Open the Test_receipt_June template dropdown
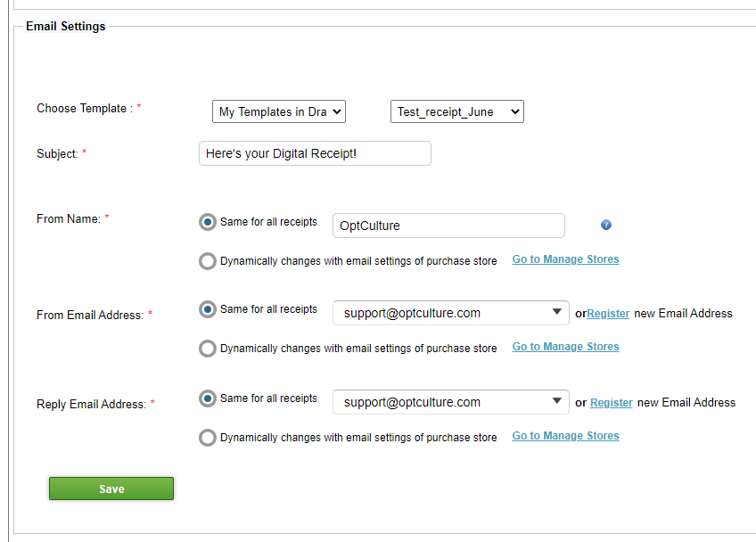756x542 pixels. tap(457, 111)
